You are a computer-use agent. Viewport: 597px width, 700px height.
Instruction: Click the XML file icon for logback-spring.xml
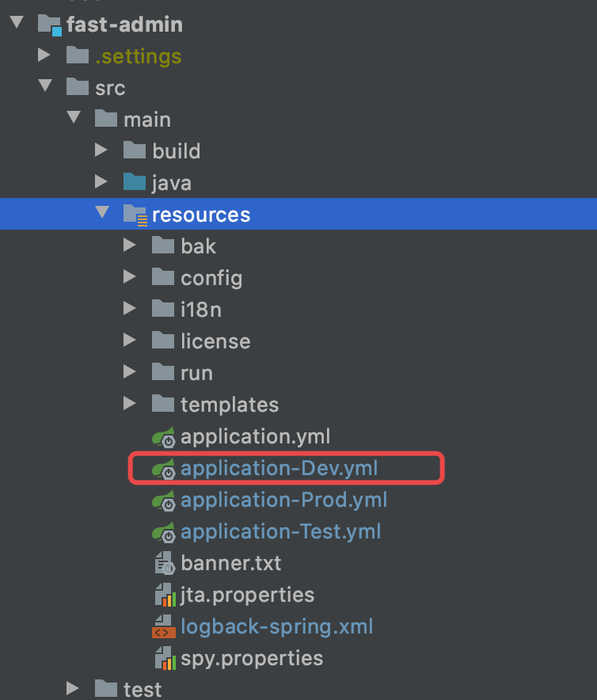(x=164, y=627)
